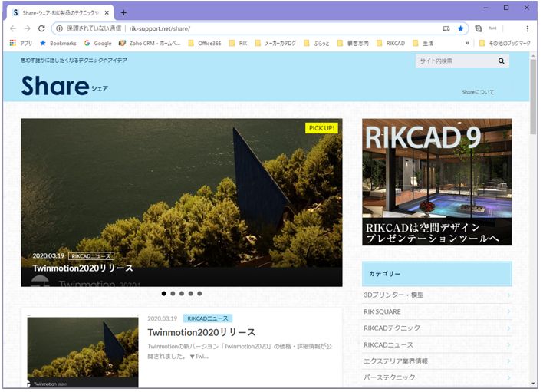Screen dimensions: 543x392
Task: Click the search magnifier icon on the site
Action: pyautogui.click(x=501, y=61)
